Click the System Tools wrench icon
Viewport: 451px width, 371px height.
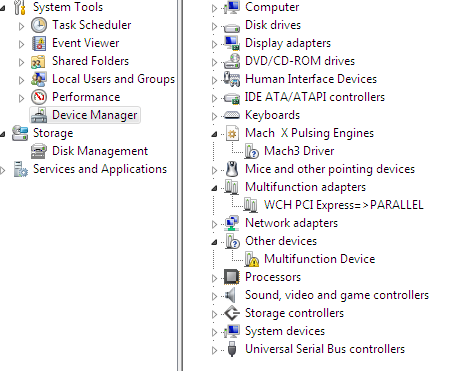pyautogui.click(x=20, y=8)
